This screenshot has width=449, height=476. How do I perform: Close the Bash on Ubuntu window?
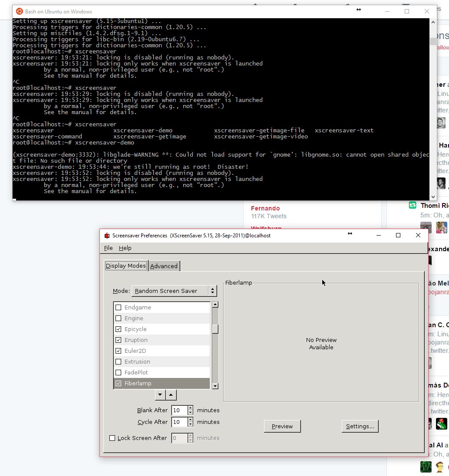pyautogui.click(x=427, y=11)
